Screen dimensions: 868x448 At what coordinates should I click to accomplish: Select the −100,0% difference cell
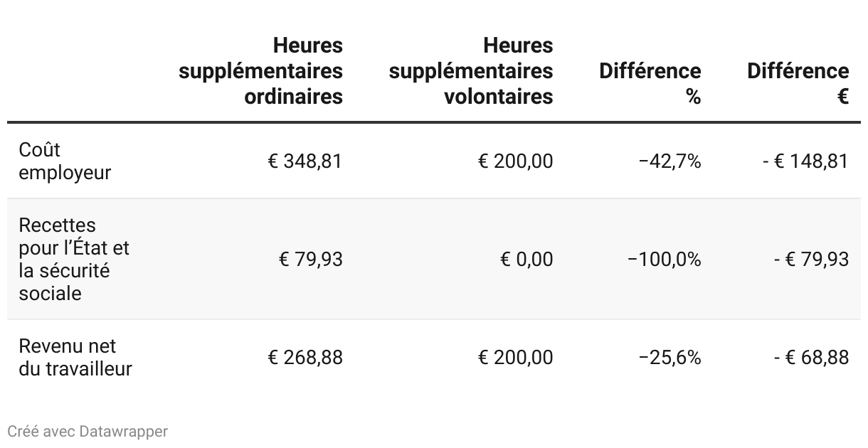[664, 259]
